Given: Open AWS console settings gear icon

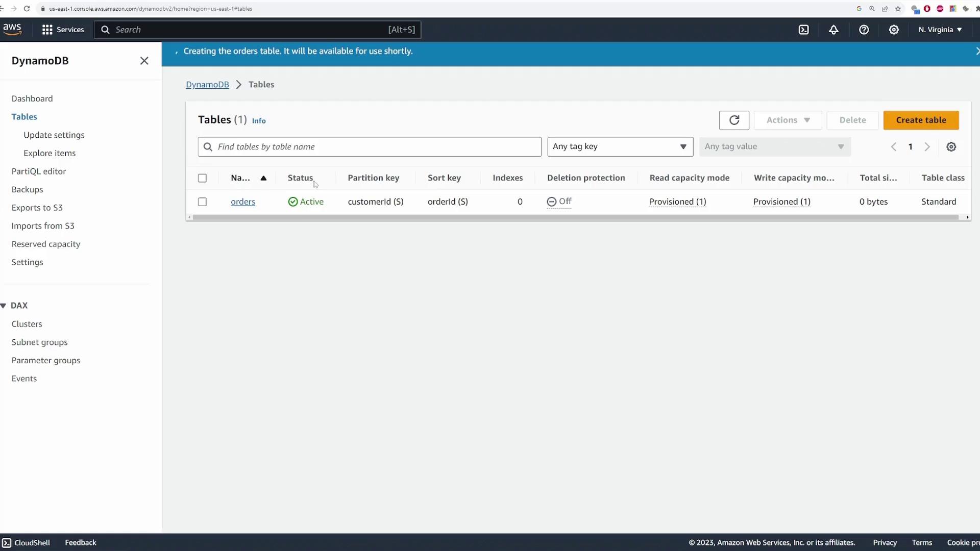Looking at the screenshot, I should (x=894, y=30).
